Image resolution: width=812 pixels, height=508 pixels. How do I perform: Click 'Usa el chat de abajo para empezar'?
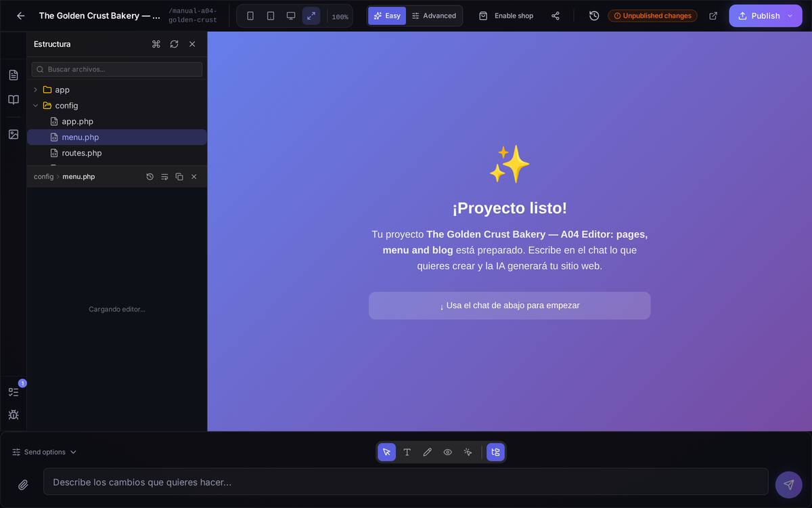pyautogui.click(x=510, y=305)
